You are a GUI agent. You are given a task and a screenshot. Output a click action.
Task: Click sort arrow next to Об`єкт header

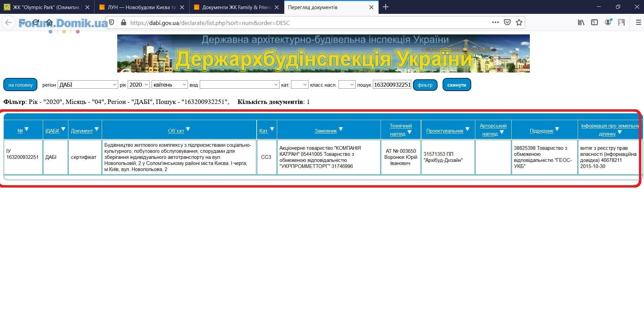[x=188, y=129]
